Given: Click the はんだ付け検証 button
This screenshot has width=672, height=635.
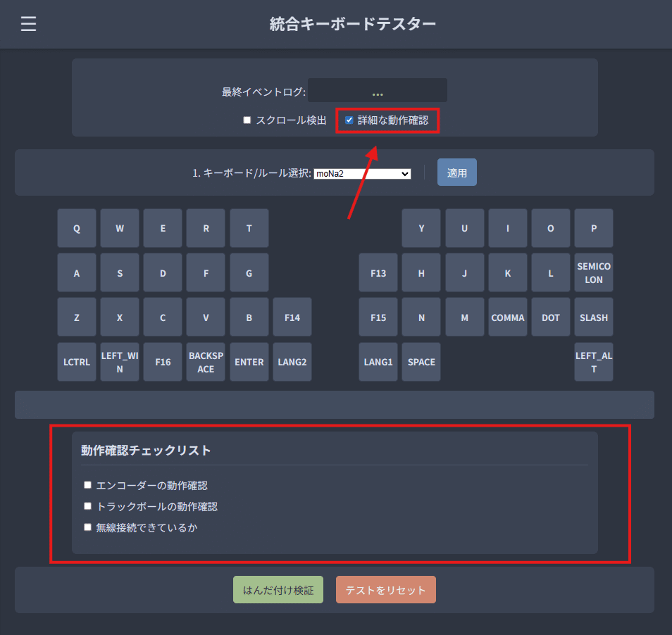Looking at the screenshot, I should 278,589.
